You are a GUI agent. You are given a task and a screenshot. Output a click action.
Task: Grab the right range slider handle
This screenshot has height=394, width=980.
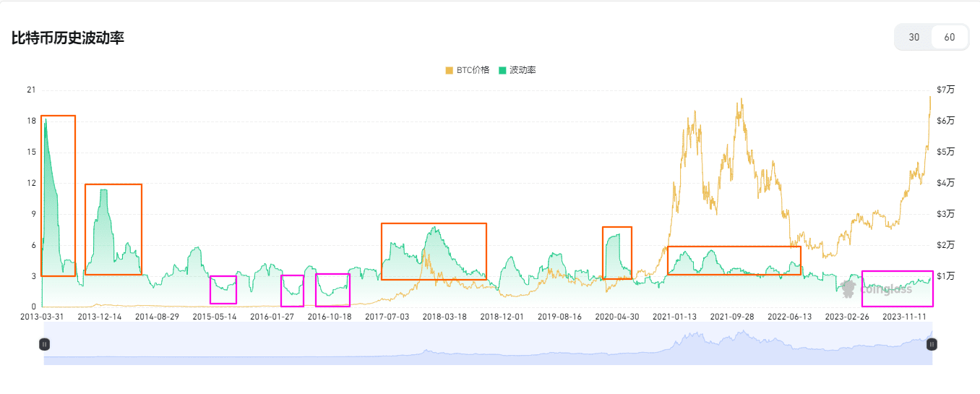click(x=932, y=344)
